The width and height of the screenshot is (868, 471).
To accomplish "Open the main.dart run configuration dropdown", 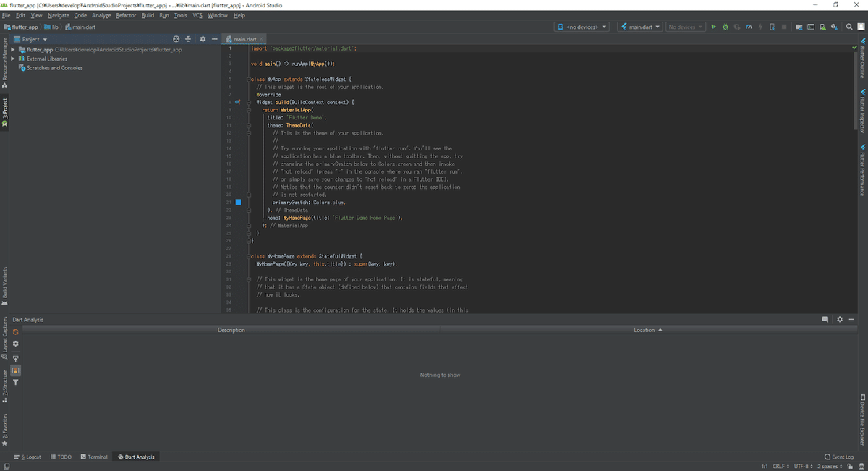I will 640,27.
